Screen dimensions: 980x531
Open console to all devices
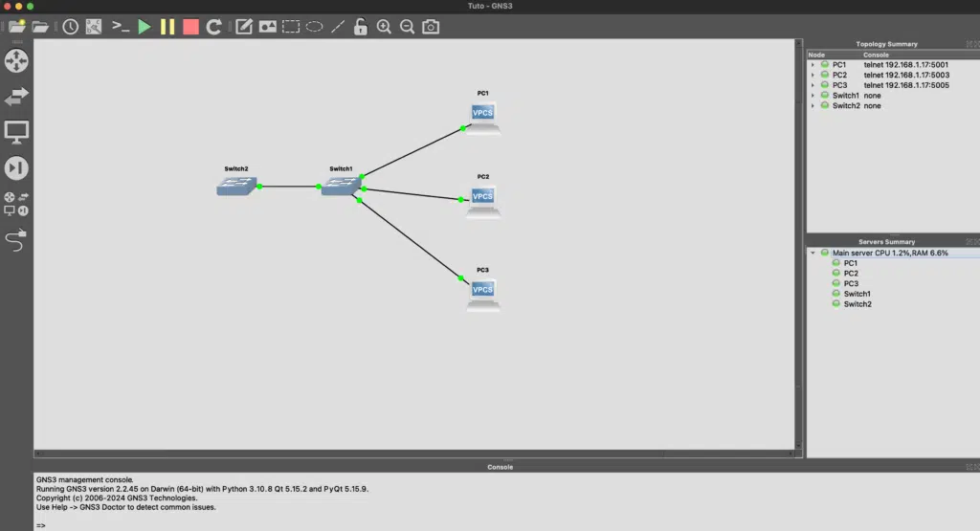[x=120, y=27]
